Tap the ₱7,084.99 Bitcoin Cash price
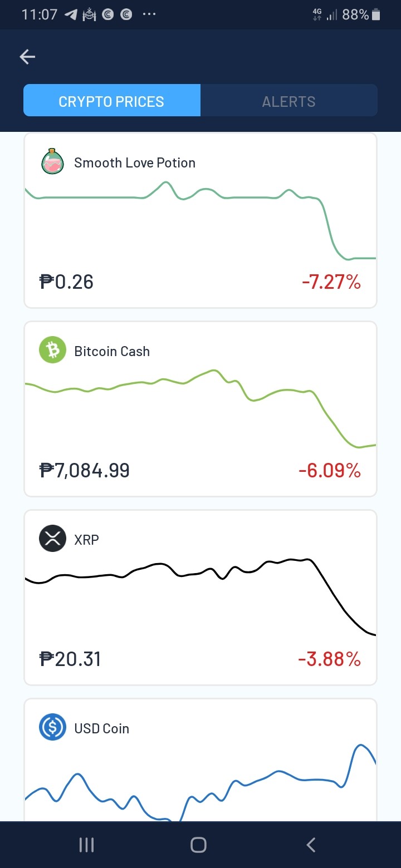The height and width of the screenshot is (868, 401). point(85,471)
